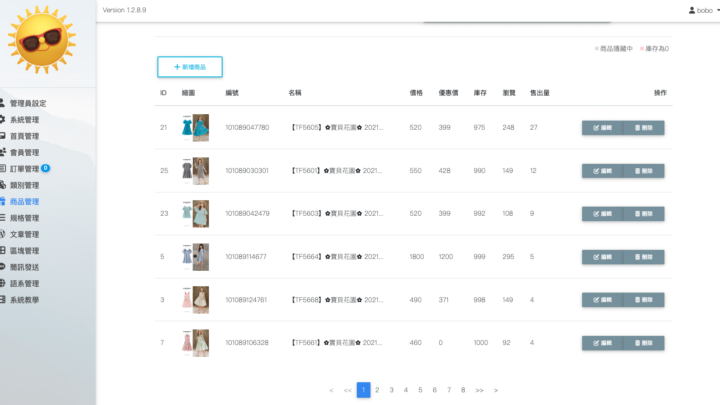Click the 文章管理 WordPress-style icon

(4, 234)
